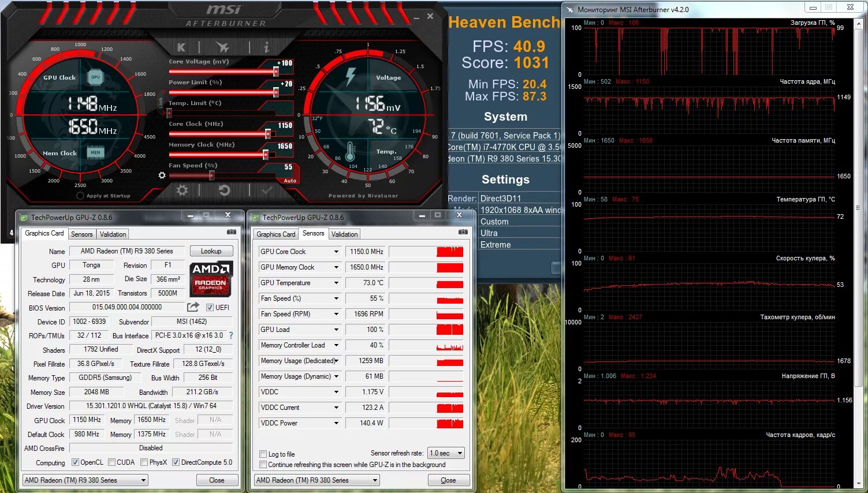
Task: Click the Core Clock slider handle
Action: [x=268, y=134]
